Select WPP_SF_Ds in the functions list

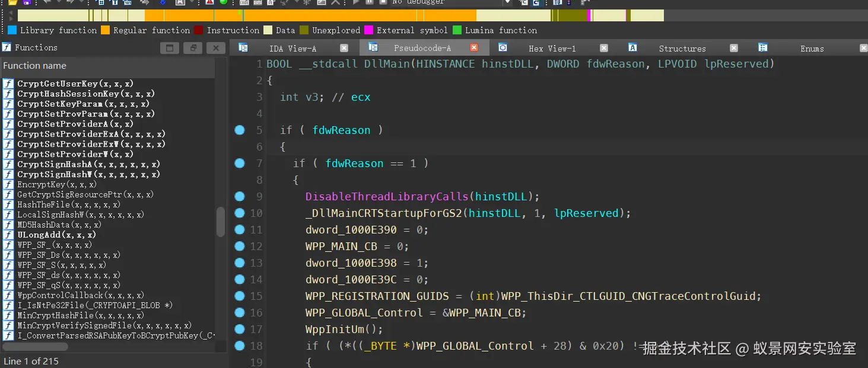pos(69,255)
